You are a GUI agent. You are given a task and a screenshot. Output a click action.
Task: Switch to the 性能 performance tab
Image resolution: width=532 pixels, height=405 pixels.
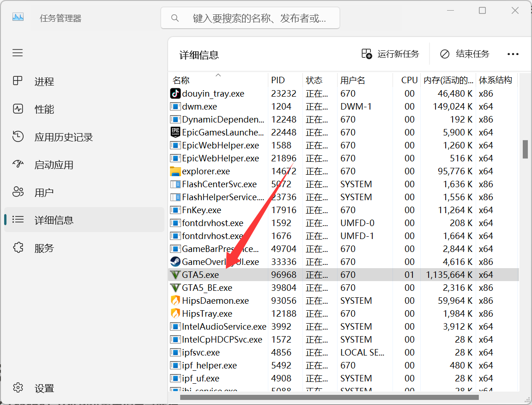pos(44,109)
